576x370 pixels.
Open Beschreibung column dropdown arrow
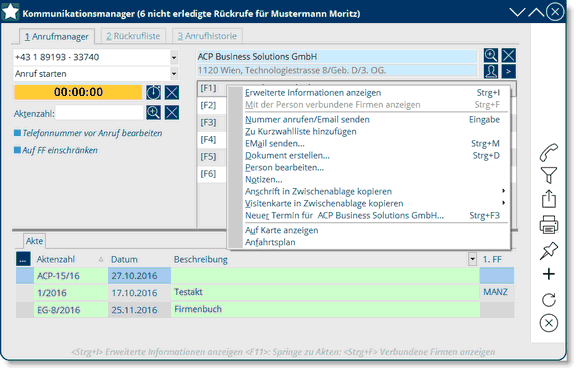[x=472, y=259]
